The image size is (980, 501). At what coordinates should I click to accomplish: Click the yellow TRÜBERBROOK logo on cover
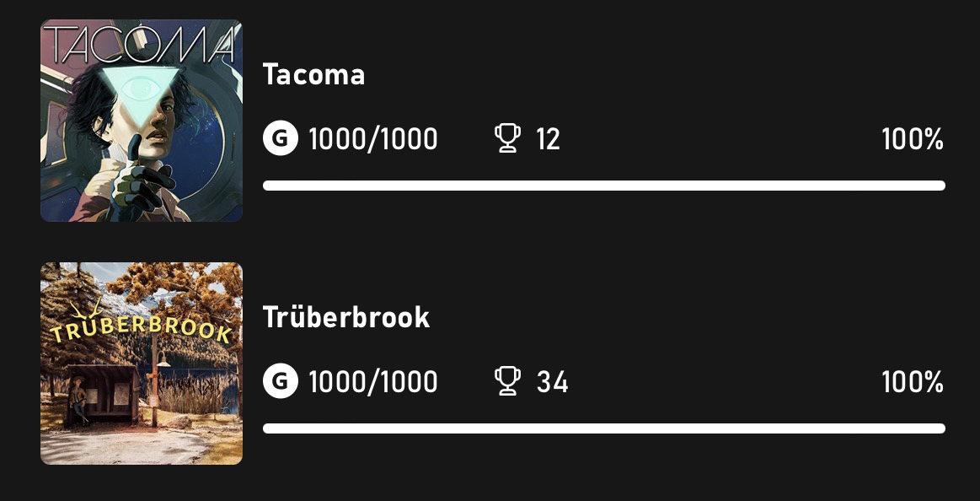(142, 326)
